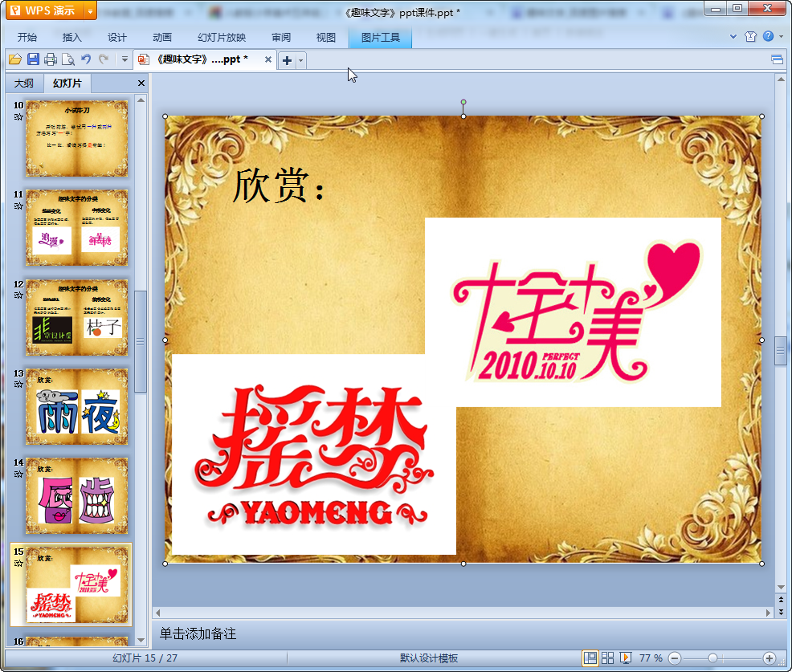This screenshot has width=792, height=672.
Task: Open print preview from the quick toolbar
Action: pyautogui.click(x=68, y=59)
